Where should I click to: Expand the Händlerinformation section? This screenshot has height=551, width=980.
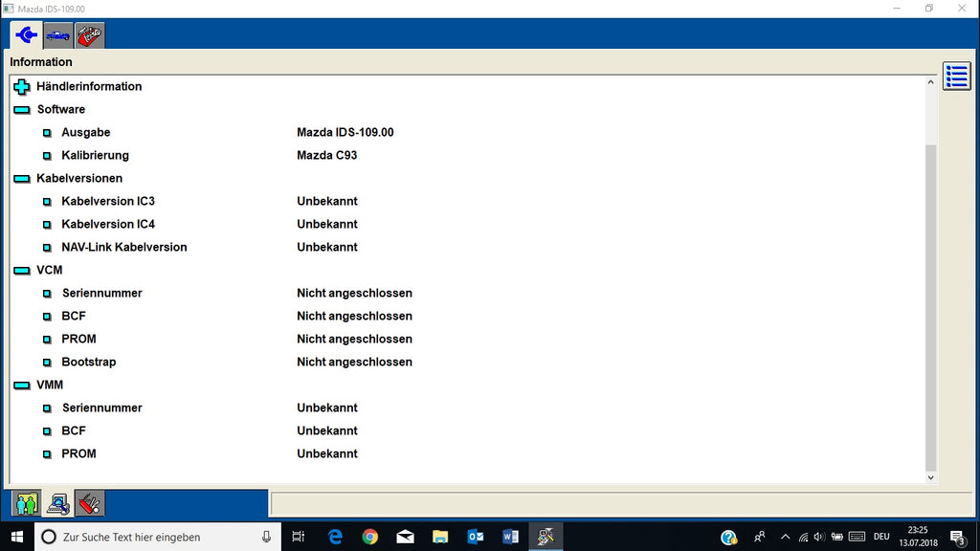[x=22, y=87]
